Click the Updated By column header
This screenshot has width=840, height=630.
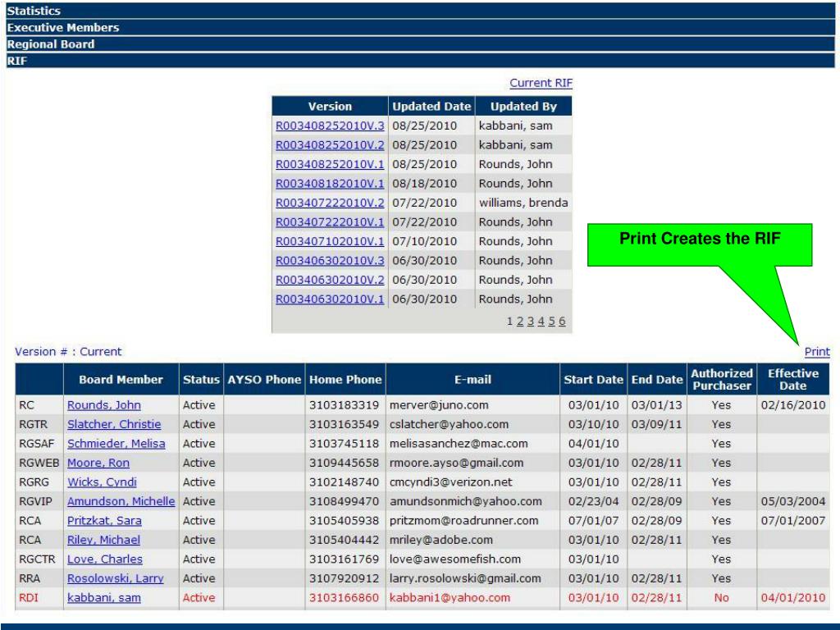point(523,107)
